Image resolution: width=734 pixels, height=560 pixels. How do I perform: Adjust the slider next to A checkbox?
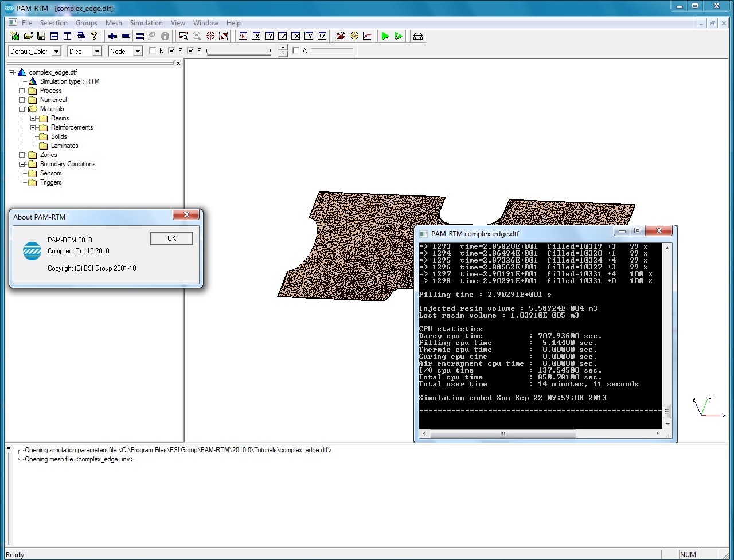[332, 51]
